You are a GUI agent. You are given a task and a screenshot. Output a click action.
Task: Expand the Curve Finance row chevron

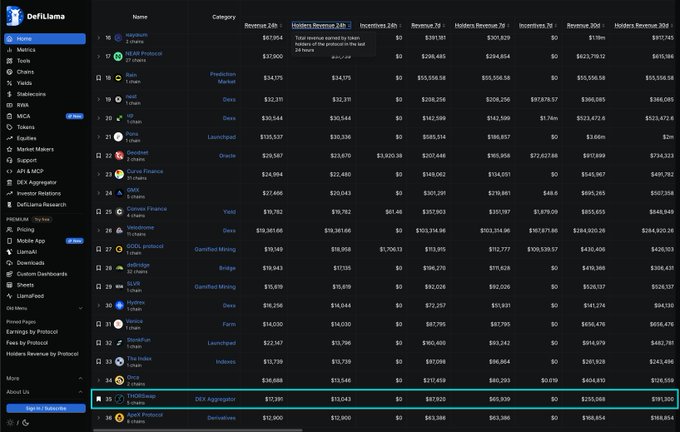[x=98, y=174]
